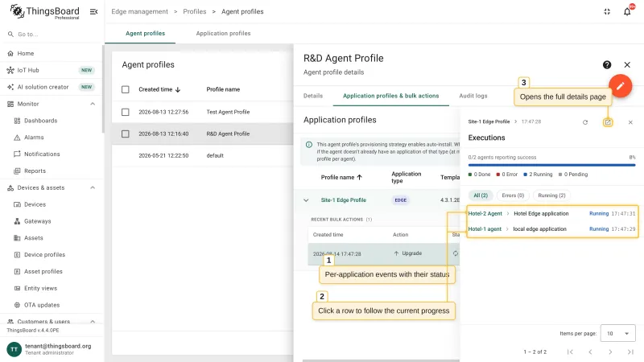Open notifications bell
Image resolution: width=644 pixels, height=362 pixels.
click(627, 11)
